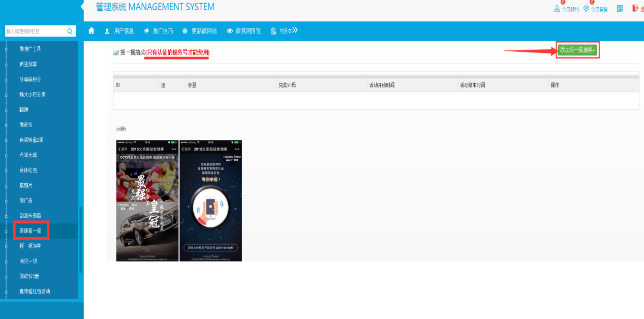Click the 今日留言 speech bubble icon
This screenshot has height=319, width=644.
[586, 9]
